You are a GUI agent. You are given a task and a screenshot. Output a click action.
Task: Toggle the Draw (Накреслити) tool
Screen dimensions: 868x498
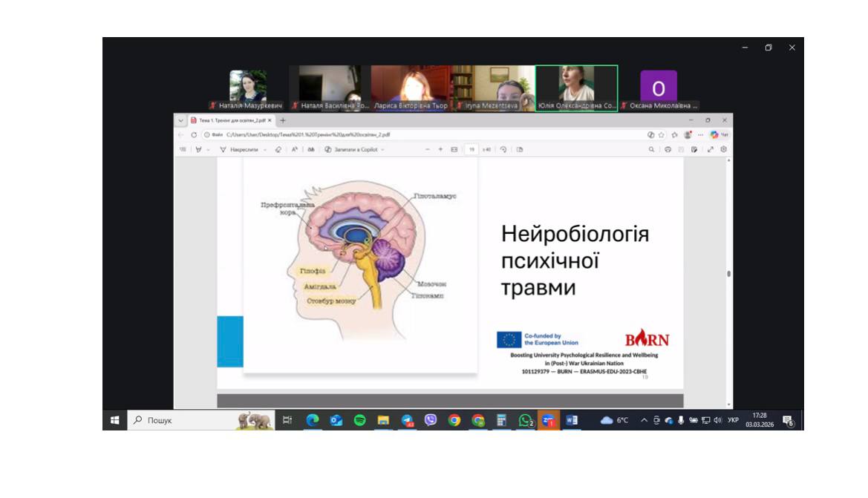(x=238, y=149)
